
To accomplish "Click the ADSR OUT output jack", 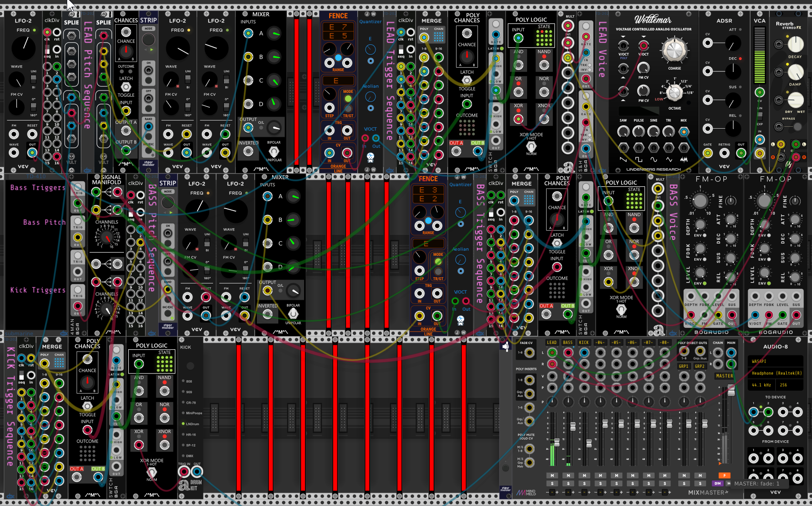I will (741, 153).
